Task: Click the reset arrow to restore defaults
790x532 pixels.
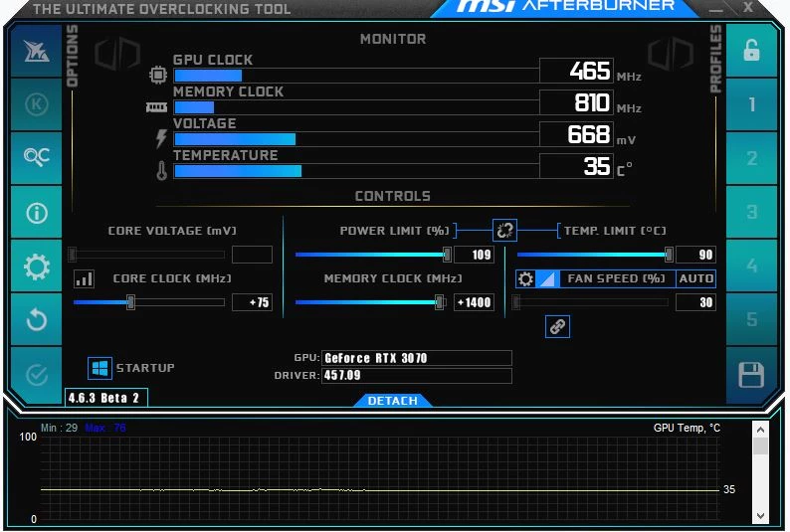Action: click(x=36, y=319)
